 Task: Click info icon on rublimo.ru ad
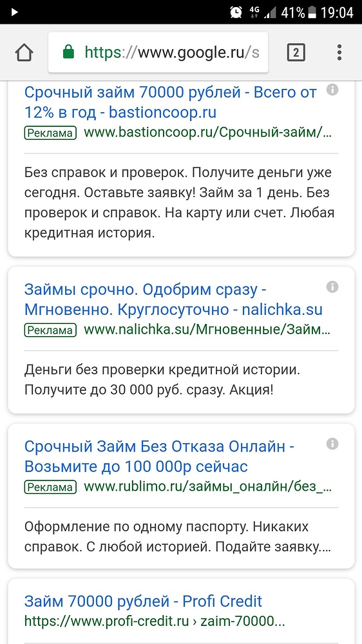(x=332, y=444)
